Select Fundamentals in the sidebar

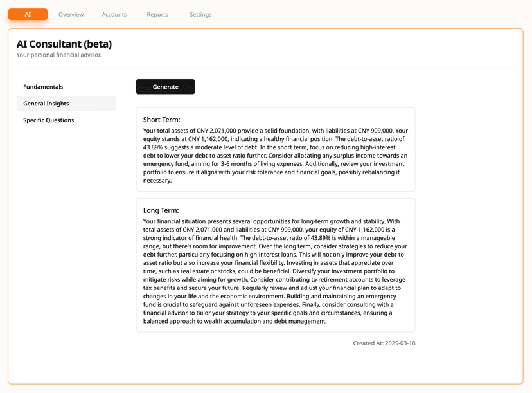[x=43, y=87]
